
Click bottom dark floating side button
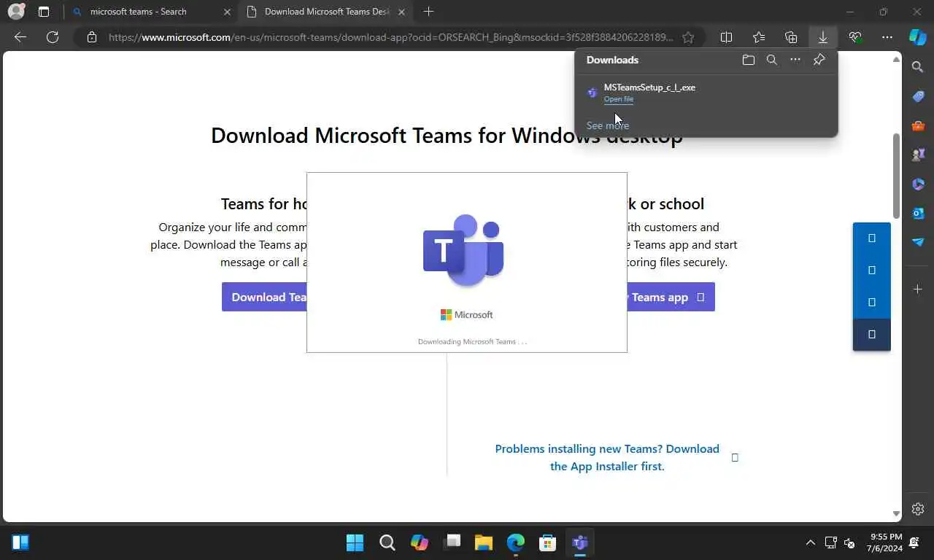pyautogui.click(x=872, y=335)
